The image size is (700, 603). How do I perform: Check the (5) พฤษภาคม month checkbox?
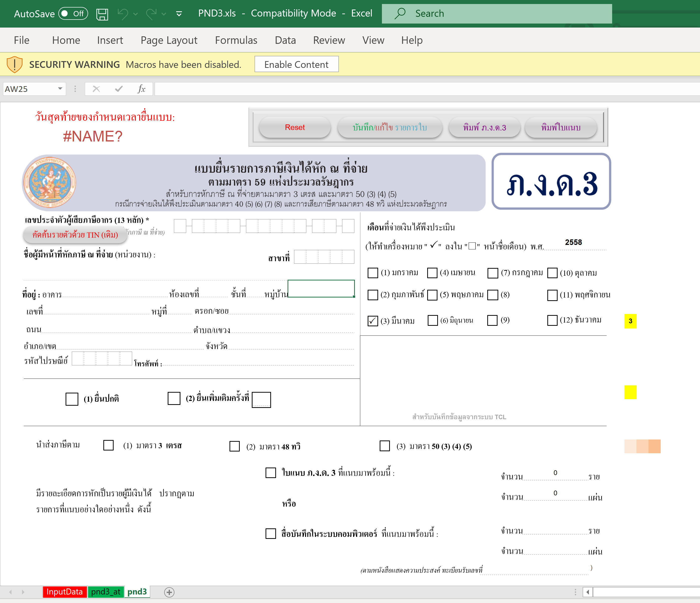[x=432, y=295]
